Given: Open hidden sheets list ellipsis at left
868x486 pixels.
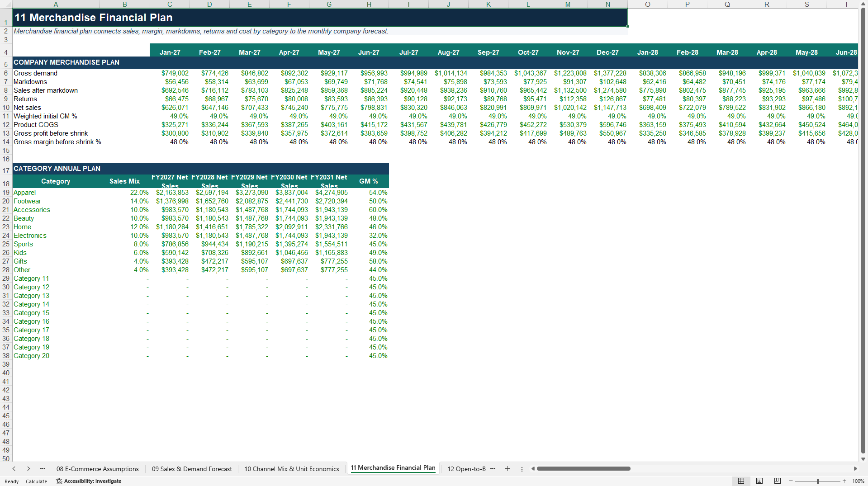Looking at the screenshot, I should click(x=43, y=469).
